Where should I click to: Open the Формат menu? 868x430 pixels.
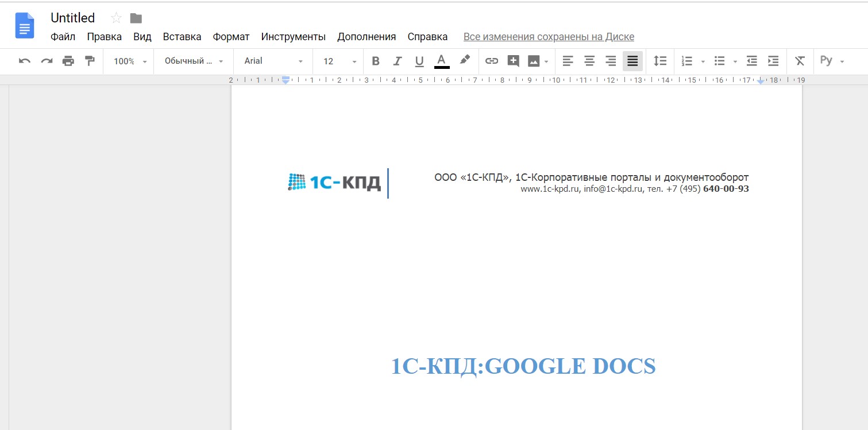pos(231,37)
